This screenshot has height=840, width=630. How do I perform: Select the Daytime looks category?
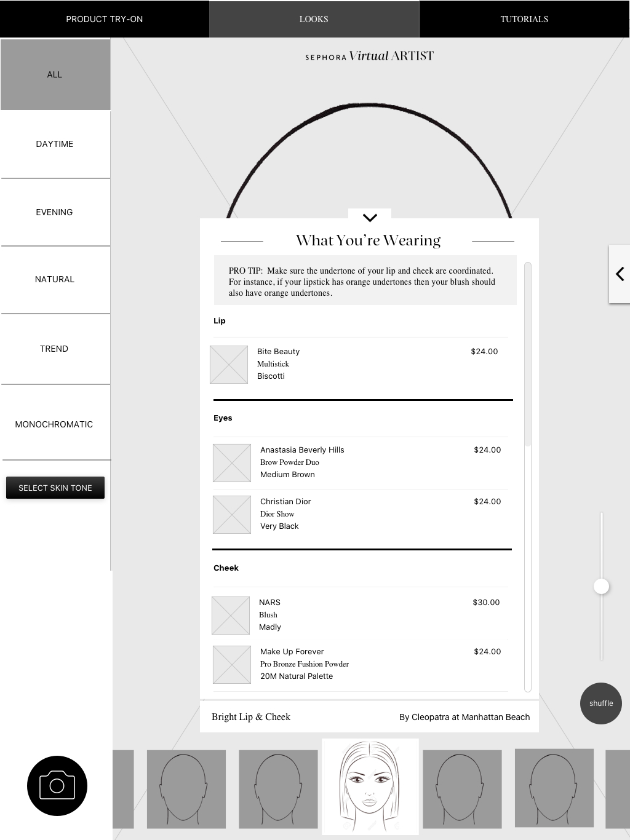pos(55,144)
